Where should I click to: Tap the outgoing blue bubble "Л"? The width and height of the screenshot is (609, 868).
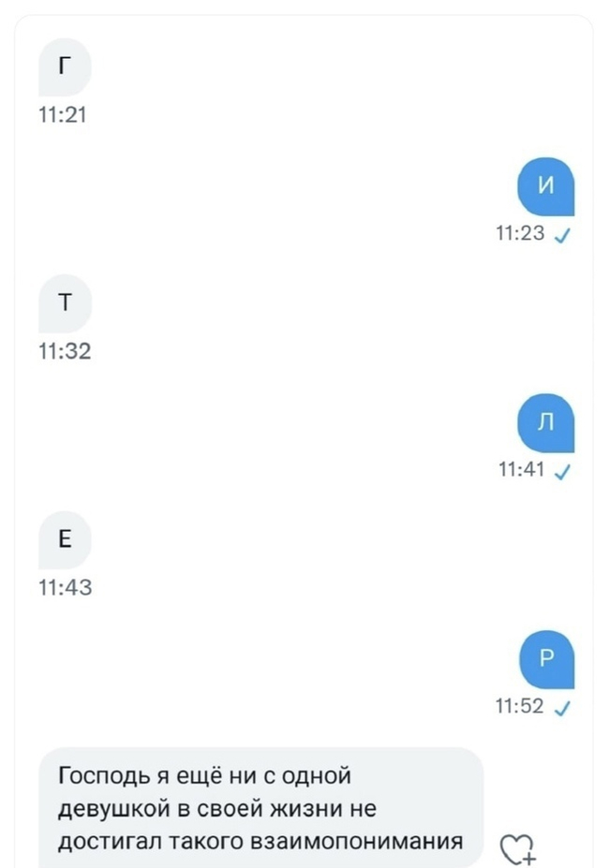tap(547, 422)
